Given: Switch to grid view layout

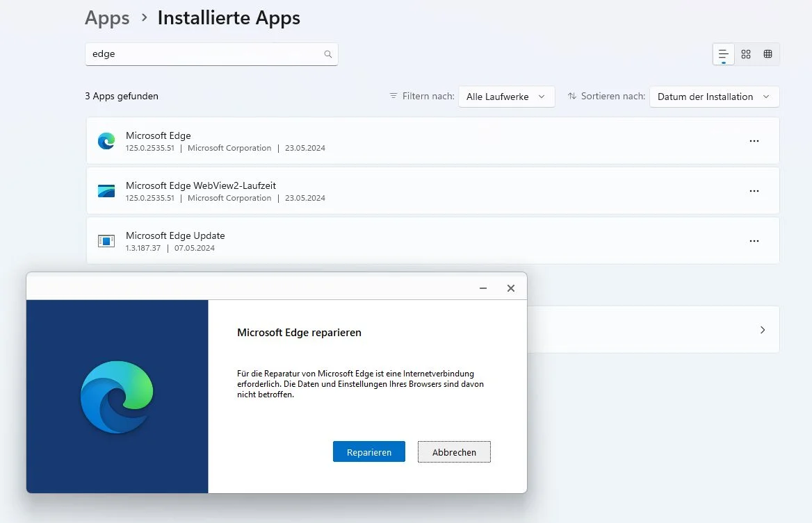Looking at the screenshot, I should [x=746, y=54].
